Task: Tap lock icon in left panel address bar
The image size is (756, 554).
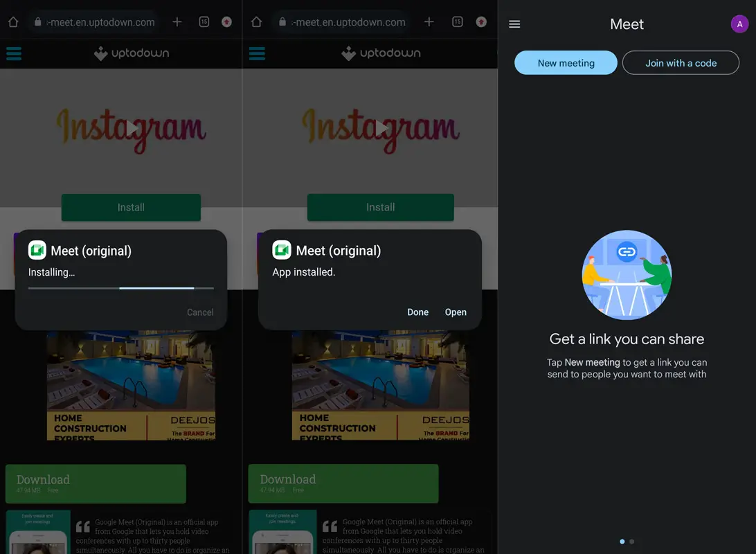Action: click(x=37, y=22)
